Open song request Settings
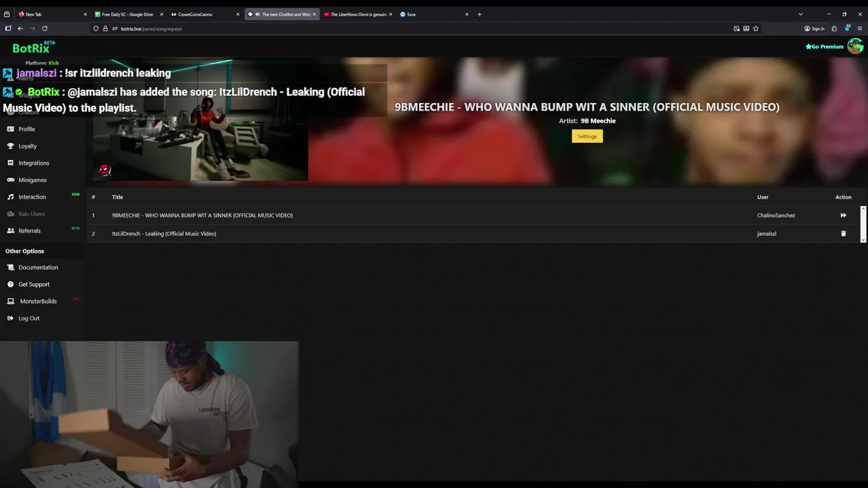The image size is (868, 488). coord(587,136)
